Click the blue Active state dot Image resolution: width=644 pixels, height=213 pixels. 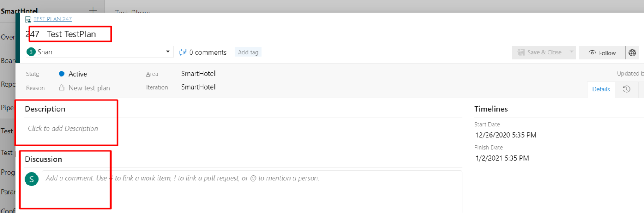click(x=62, y=74)
